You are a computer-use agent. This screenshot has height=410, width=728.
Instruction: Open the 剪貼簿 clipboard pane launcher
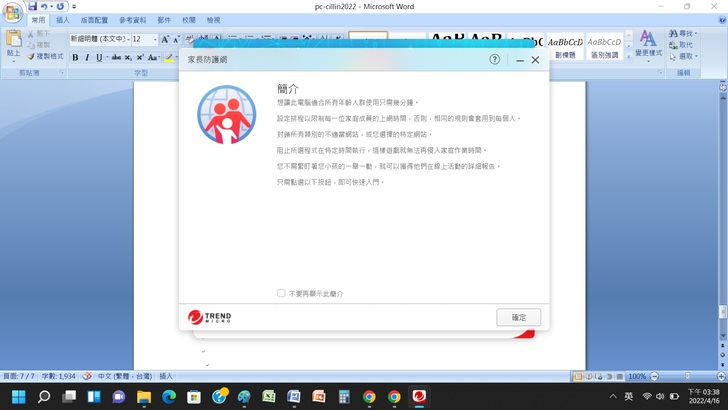(62, 72)
